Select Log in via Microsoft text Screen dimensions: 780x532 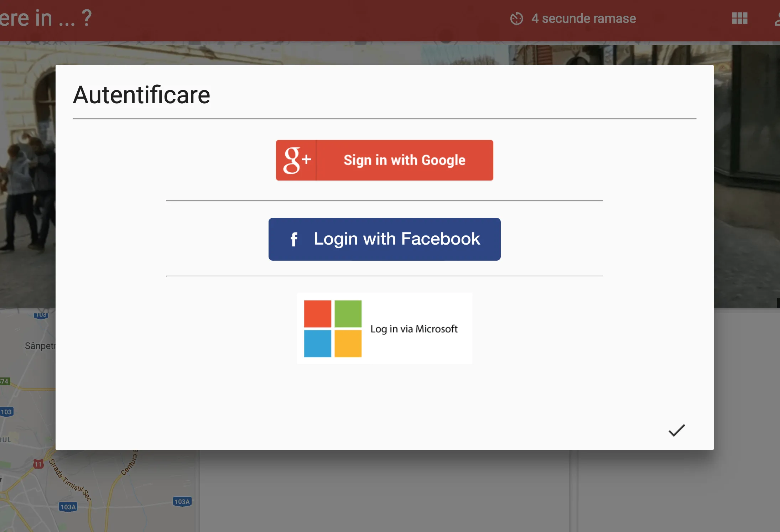[x=414, y=329]
